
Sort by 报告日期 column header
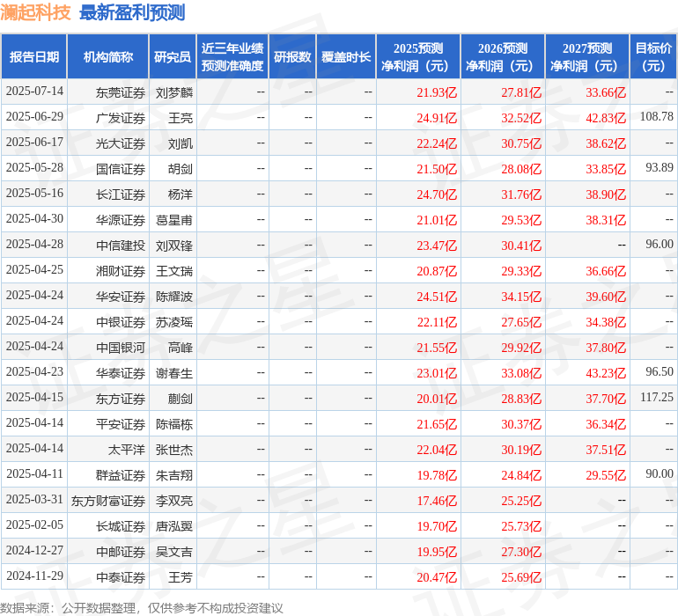pos(34,57)
